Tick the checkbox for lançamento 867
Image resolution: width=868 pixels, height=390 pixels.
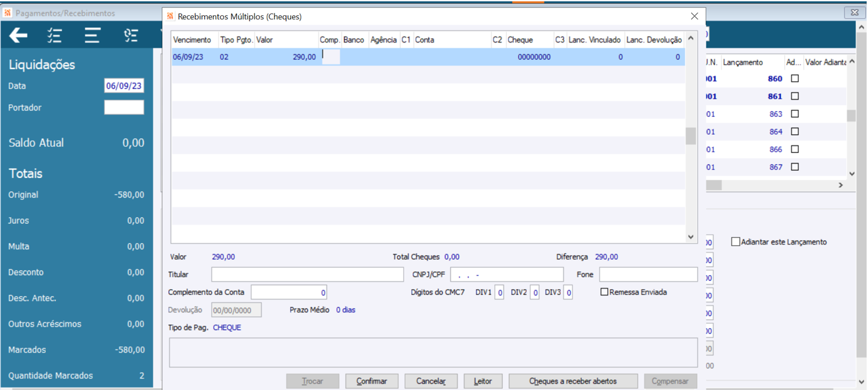click(x=794, y=167)
